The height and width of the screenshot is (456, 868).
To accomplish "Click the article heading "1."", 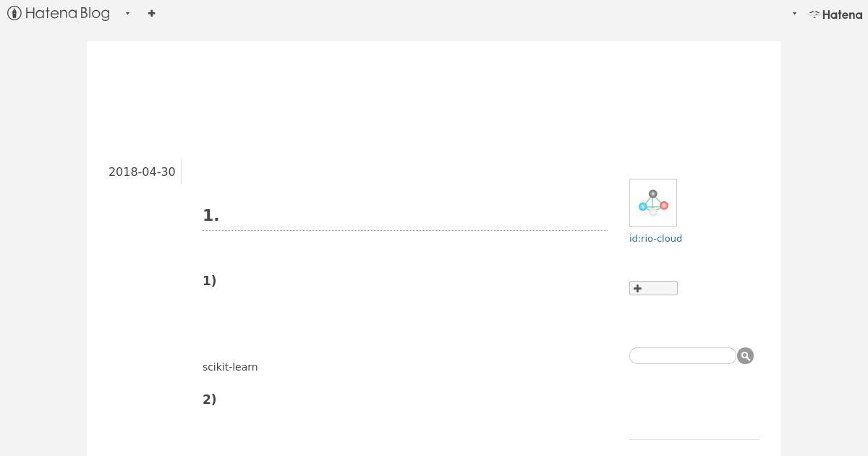I will click(210, 215).
